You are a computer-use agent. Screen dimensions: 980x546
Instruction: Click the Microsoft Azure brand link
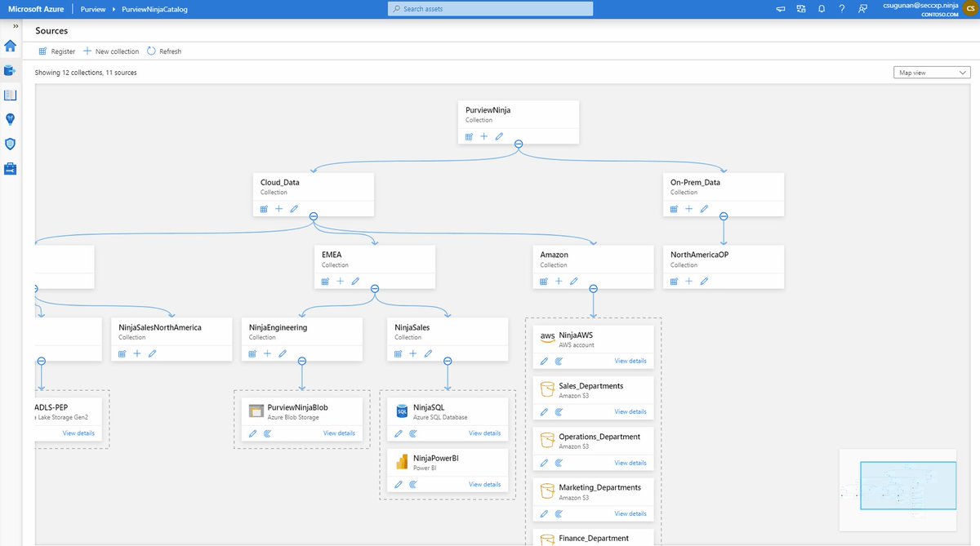[x=35, y=9]
